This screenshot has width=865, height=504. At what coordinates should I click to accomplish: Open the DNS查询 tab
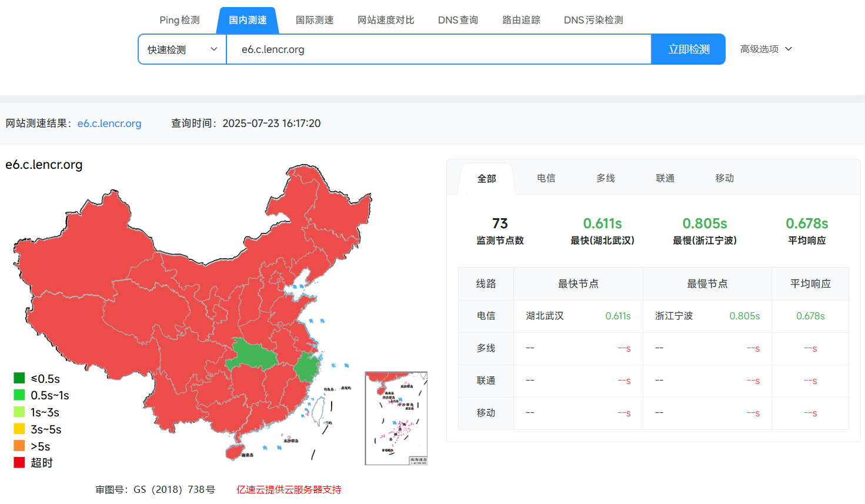457,20
